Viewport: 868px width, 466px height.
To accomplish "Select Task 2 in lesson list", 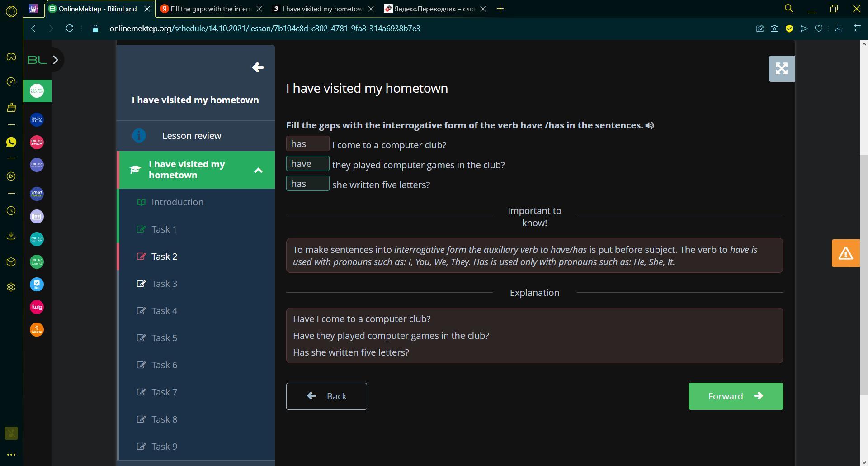I will 197,257.
